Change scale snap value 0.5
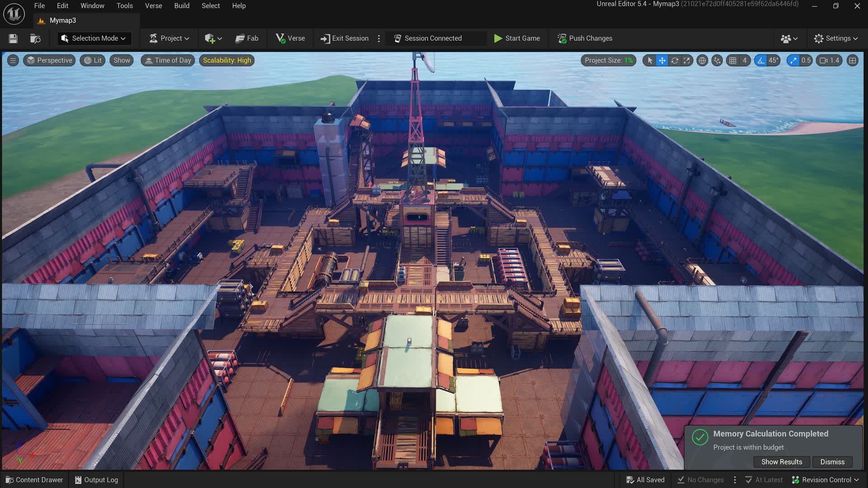This screenshot has width=868, height=488. click(806, 61)
